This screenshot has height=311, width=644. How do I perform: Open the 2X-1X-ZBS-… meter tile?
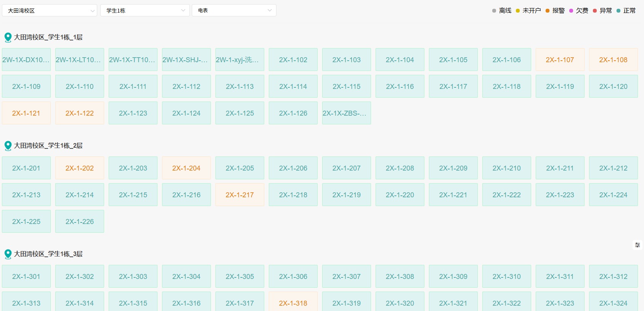click(x=346, y=113)
